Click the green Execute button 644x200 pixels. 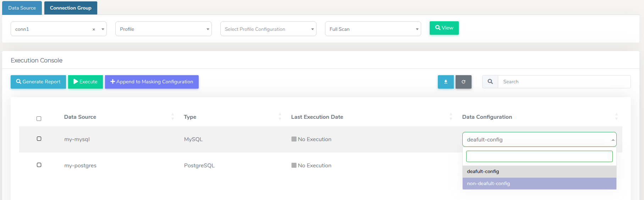pos(86,82)
